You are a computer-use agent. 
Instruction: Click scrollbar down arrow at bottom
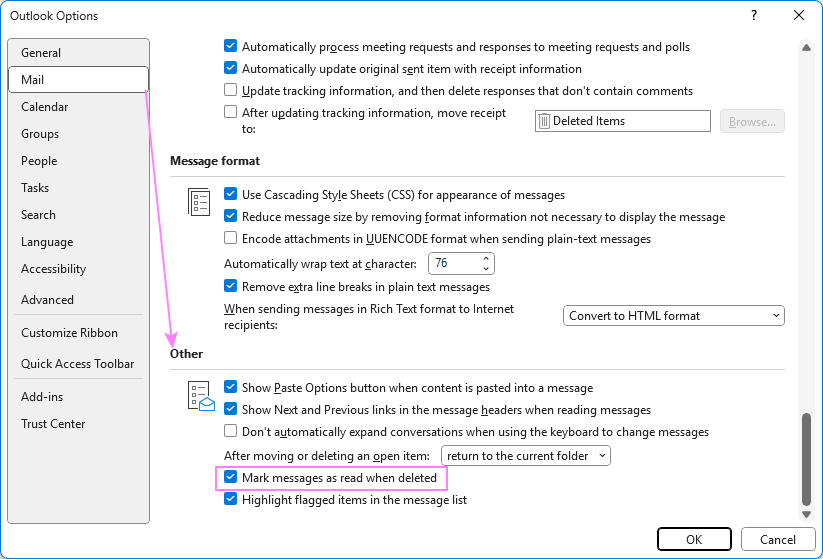point(806,513)
